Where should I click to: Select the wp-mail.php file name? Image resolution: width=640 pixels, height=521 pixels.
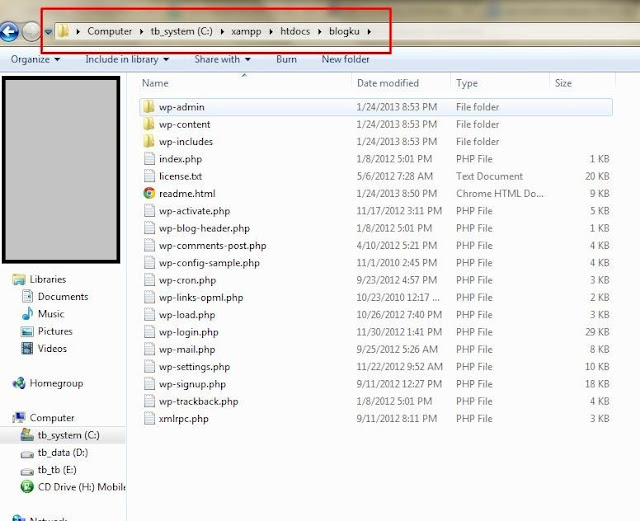click(187, 350)
